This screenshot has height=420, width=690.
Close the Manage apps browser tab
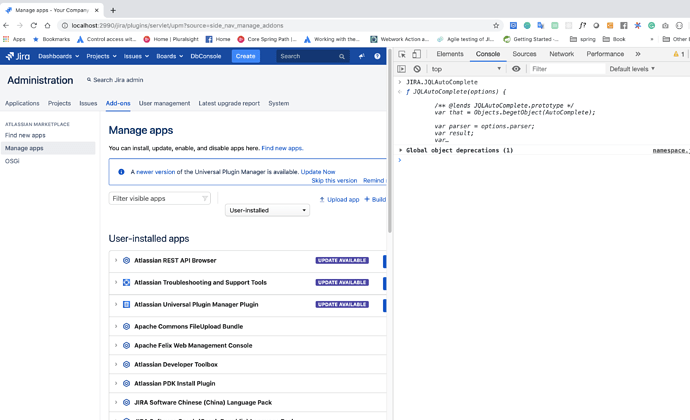(96, 10)
